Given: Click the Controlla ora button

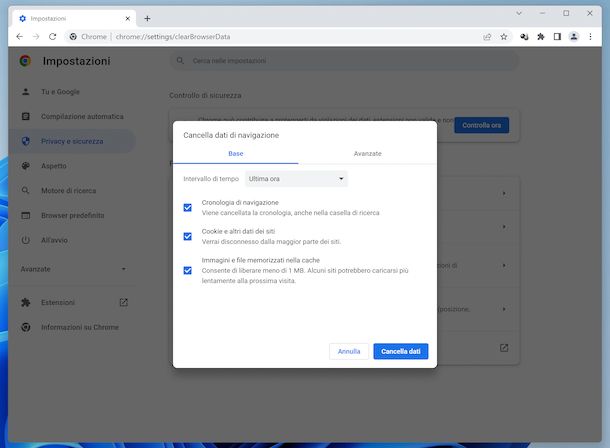Looking at the screenshot, I should pyautogui.click(x=481, y=125).
